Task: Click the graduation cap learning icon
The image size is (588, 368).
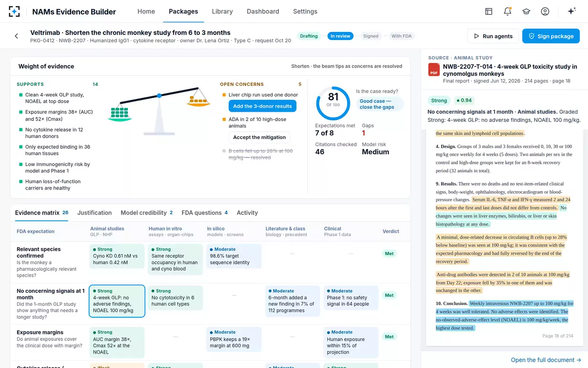Action: [x=526, y=11]
